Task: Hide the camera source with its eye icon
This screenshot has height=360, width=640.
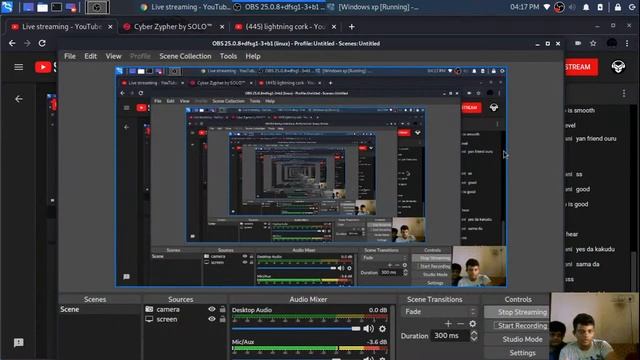Action: [x=212, y=309]
